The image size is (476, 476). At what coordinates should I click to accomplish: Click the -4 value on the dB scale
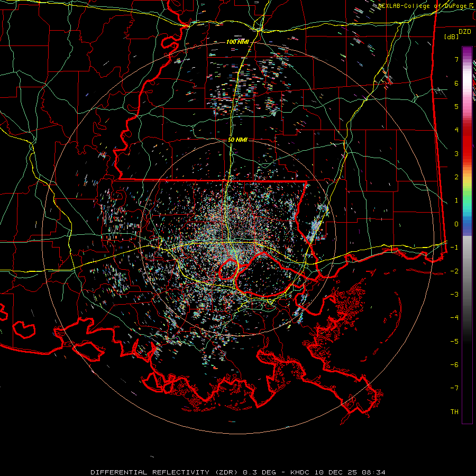point(454,318)
